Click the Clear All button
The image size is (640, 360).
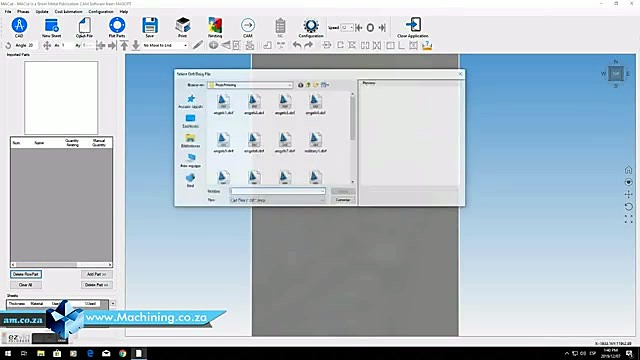click(26, 284)
